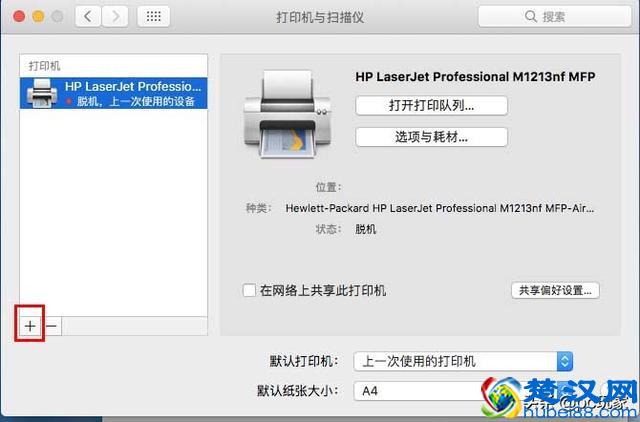Image resolution: width=640 pixels, height=422 pixels.
Task: Zoom window using green button
Action: point(59,17)
